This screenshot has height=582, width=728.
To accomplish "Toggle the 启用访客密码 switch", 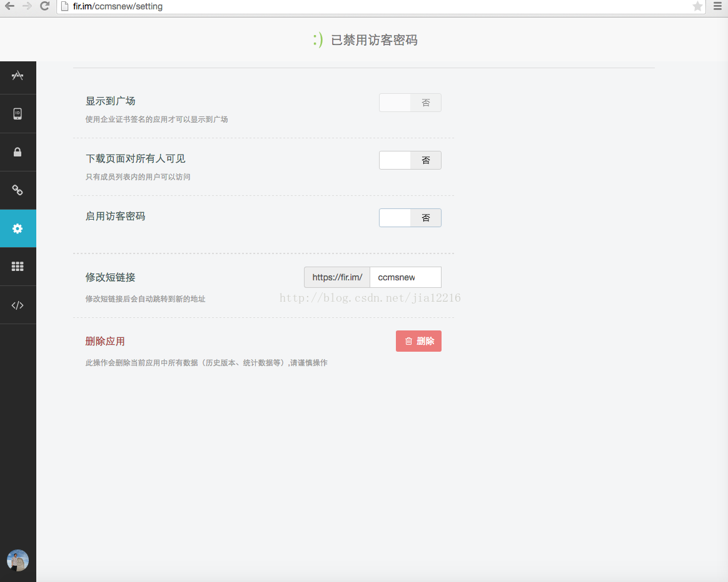I will 410,218.
